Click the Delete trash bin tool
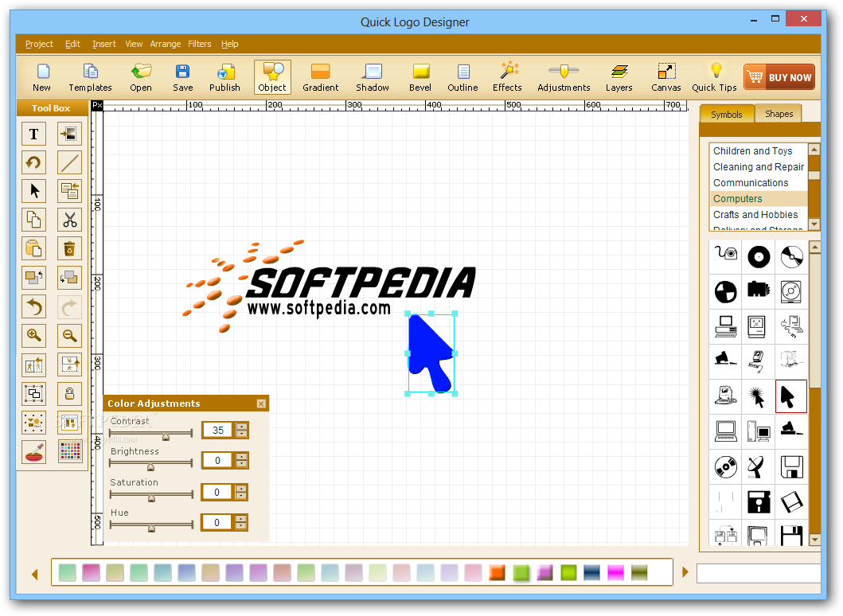This screenshot has width=843, height=616. [x=70, y=249]
